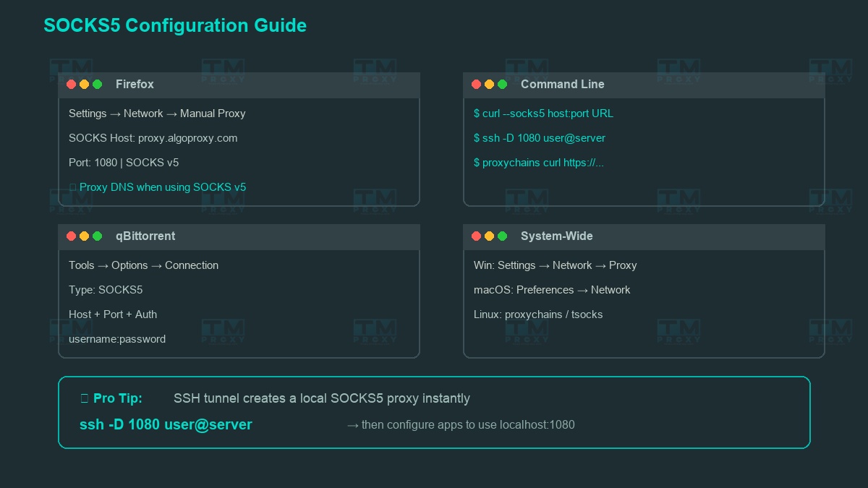Click the Pro Tip label
Viewport: 868px width, 488px height.
tap(117, 398)
